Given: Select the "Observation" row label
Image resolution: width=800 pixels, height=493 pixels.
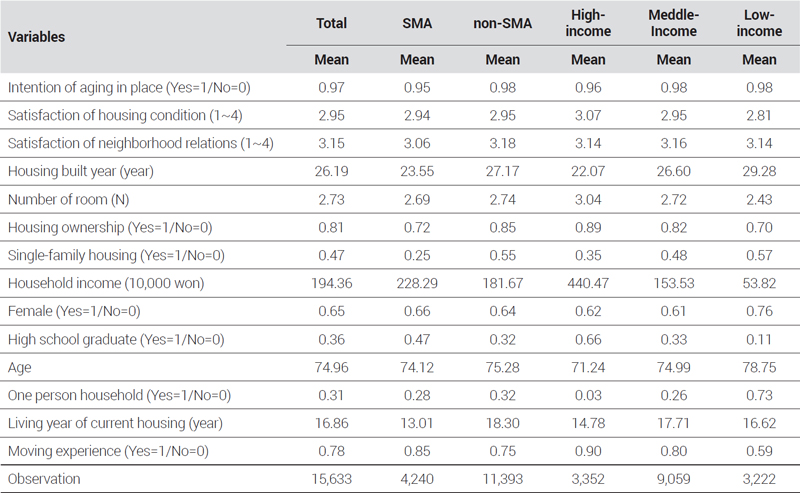Looking at the screenshot, I should (45, 479).
